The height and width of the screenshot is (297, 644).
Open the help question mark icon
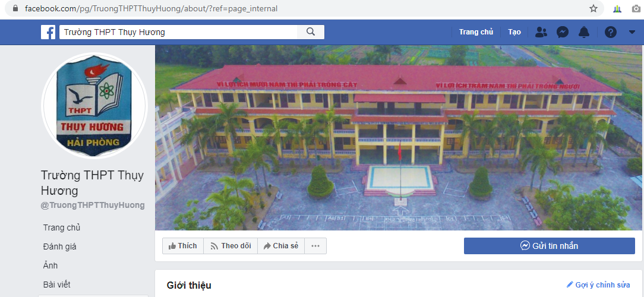point(610,32)
